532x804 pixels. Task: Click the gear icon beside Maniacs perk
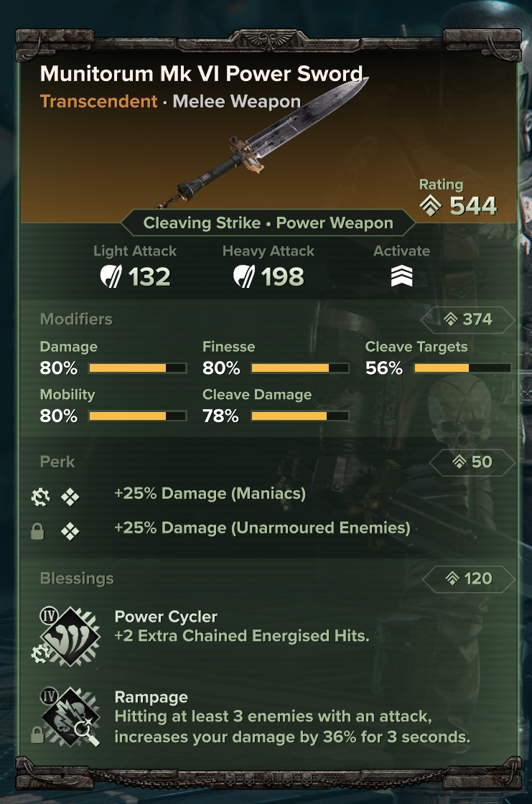[x=40, y=497]
